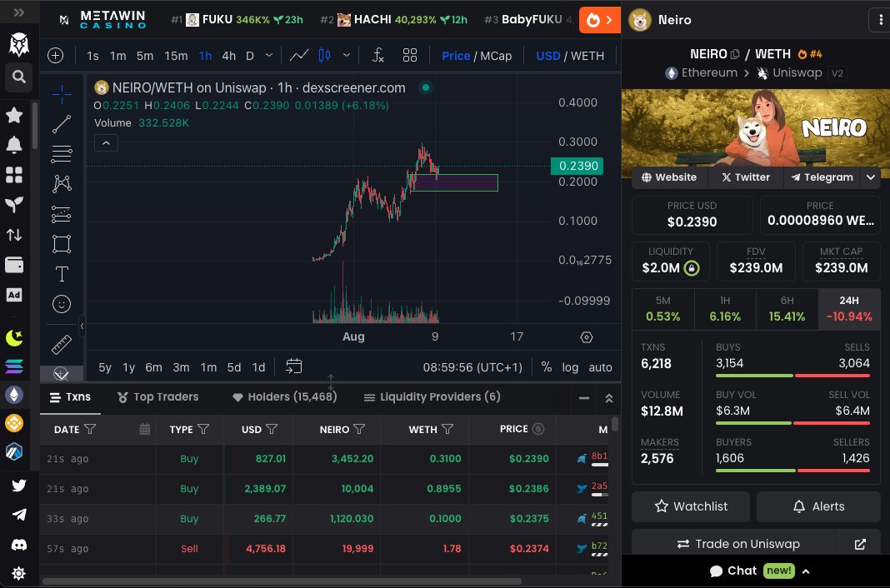Expand the left sidebar with double-arrow icon
This screenshot has height=588, width=890.
[18, 12]
